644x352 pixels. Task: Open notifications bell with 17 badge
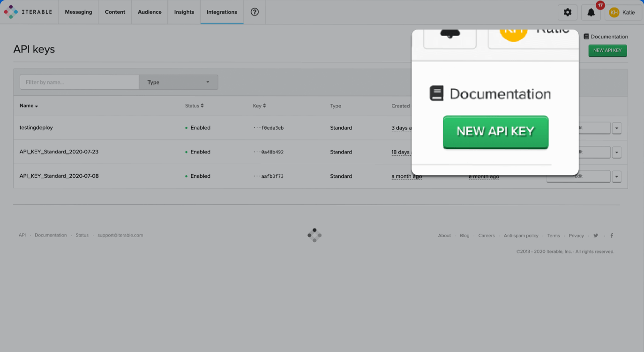(x=591, y=13)
